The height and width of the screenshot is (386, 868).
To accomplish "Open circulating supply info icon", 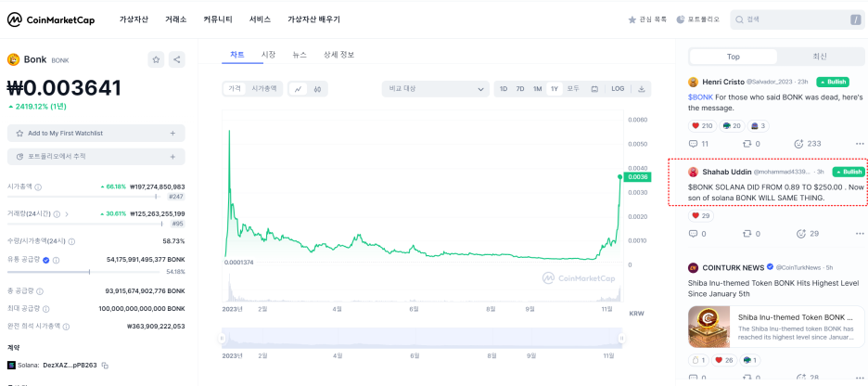I will (x=56, y=260).
